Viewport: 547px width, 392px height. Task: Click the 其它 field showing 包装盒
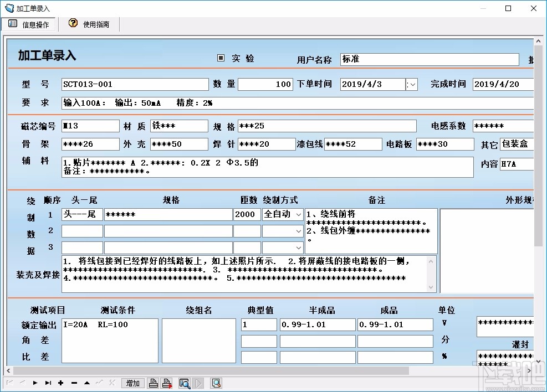click(x=517, y=145)
